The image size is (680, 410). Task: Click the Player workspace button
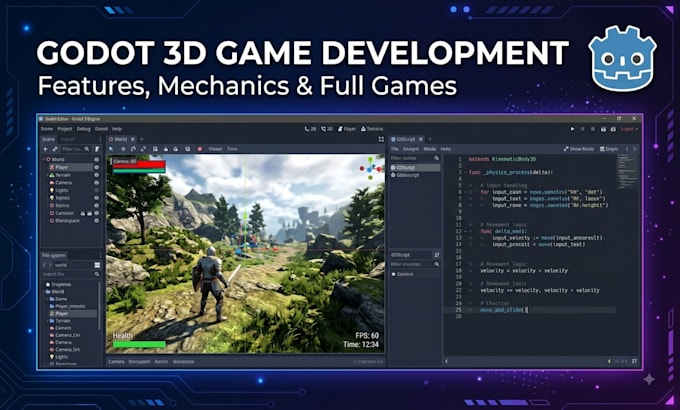[x=347, y=129]
